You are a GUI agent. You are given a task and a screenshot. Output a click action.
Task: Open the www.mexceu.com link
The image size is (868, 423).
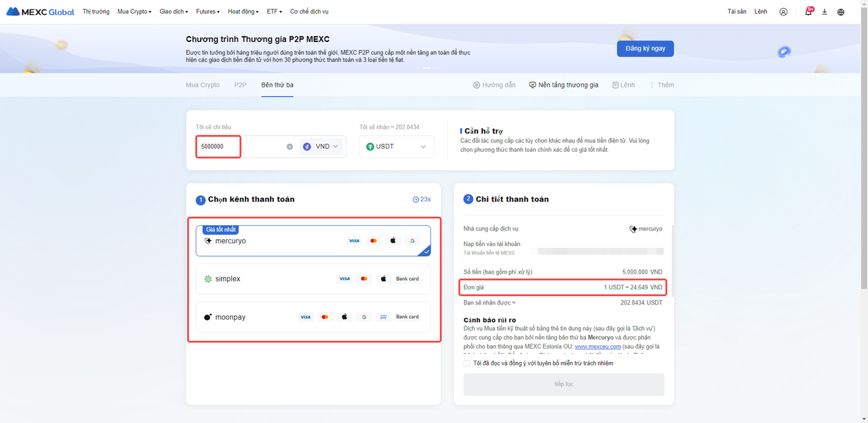point(597,346)
